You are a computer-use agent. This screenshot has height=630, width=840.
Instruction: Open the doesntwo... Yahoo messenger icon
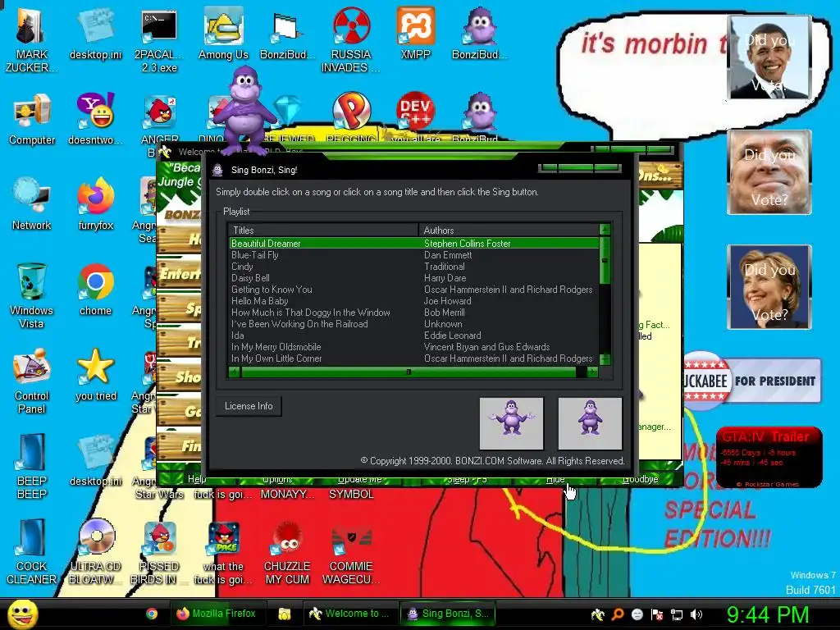tap(95, 119)
